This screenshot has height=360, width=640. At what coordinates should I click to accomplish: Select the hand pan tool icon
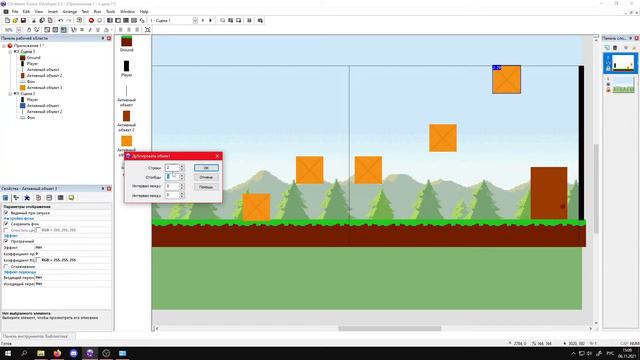29,30
